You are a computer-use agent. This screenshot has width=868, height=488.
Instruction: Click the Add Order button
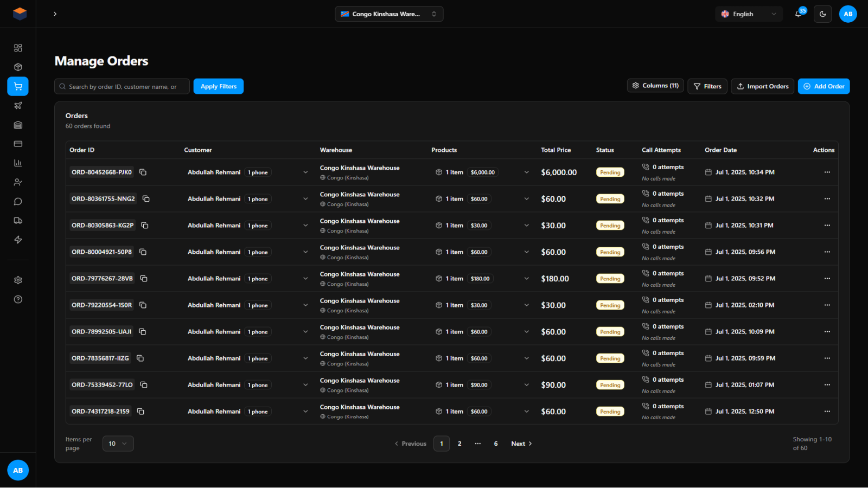(x=824, y=86)
